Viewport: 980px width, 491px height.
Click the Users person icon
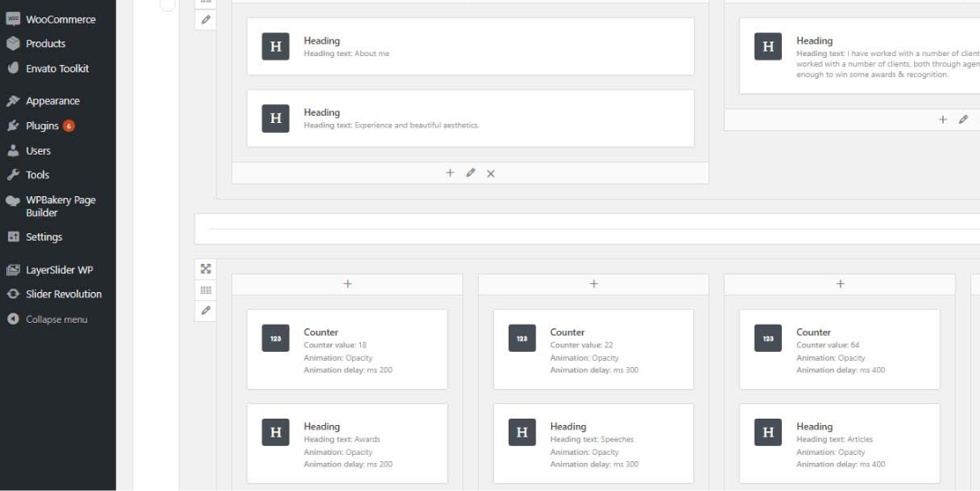[x=14, y=150]
